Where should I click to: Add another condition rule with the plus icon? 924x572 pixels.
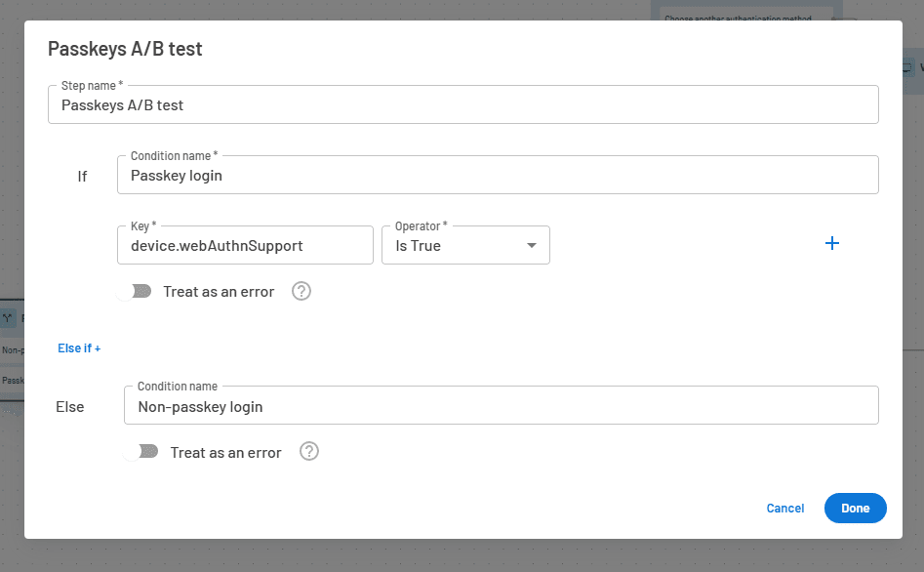pyautogui.click(x=831, y=243)
